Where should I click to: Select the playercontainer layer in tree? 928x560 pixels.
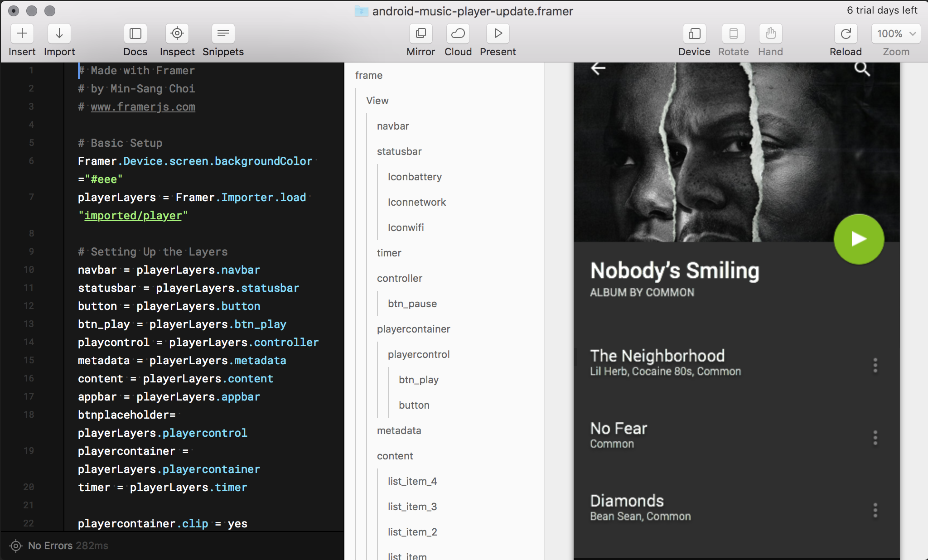click(x=413, y=329)
